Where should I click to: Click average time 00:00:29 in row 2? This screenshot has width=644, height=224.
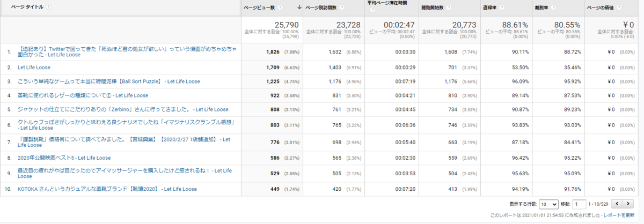406,68
